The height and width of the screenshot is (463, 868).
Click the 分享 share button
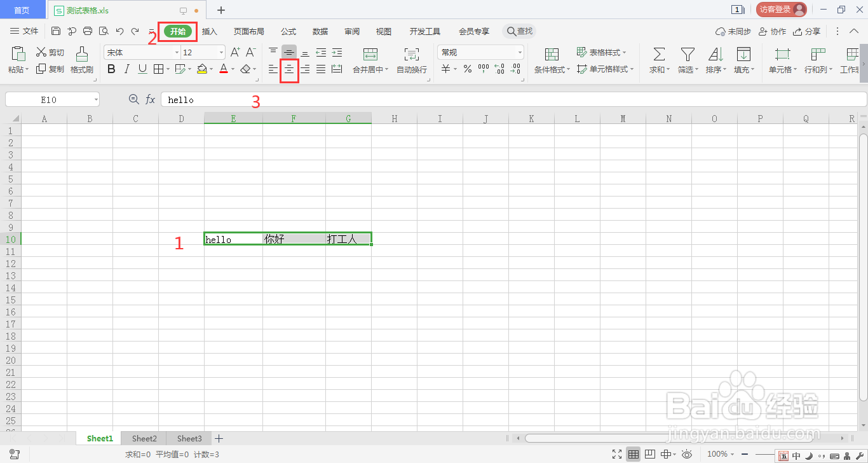pos(807,31)
